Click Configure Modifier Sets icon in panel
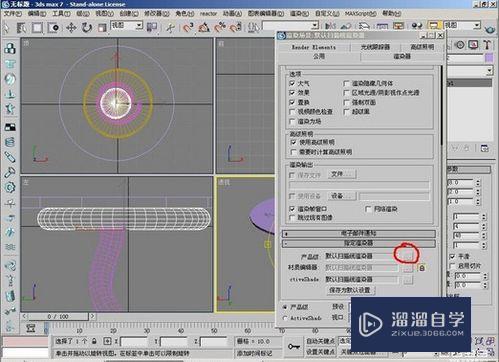This screenshot has height=362, width=499. (484, 148)
